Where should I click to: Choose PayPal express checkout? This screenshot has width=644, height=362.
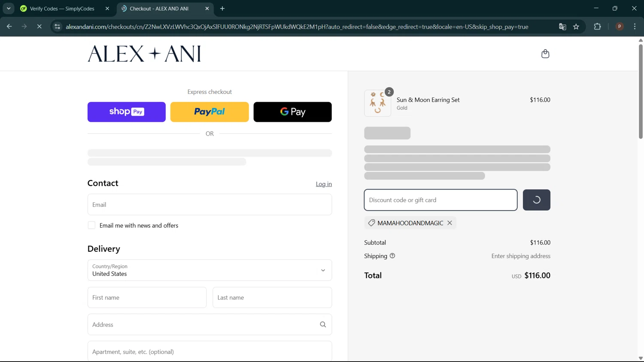210,112
